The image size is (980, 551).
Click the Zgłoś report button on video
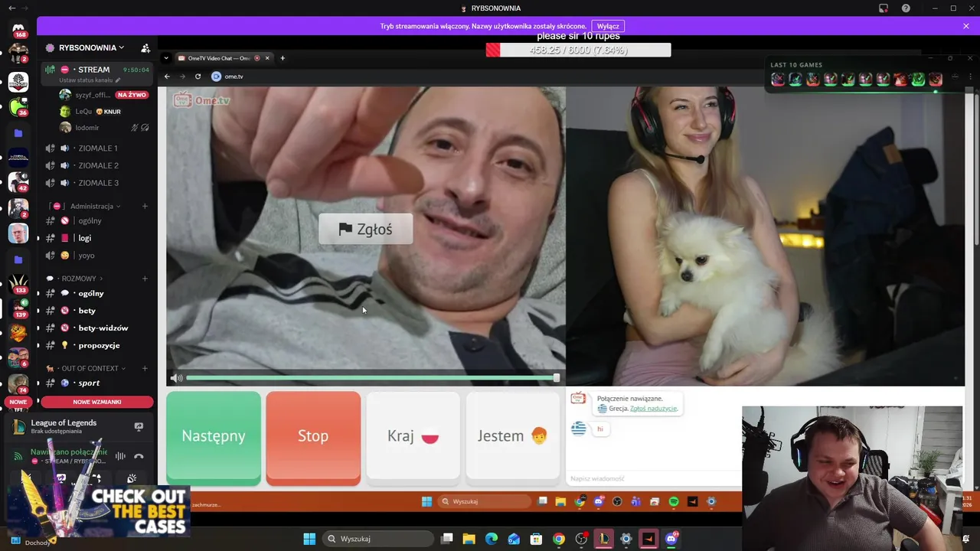[x=366, y=229]
